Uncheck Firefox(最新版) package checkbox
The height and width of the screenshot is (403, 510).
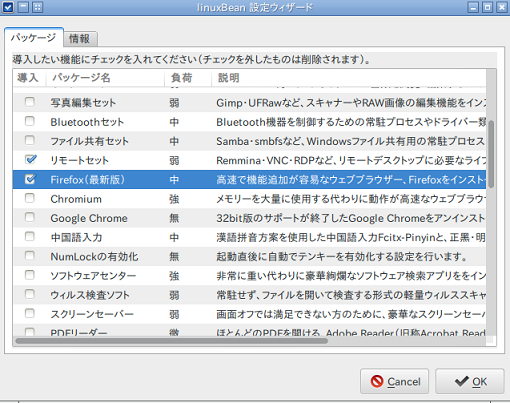[30, 179]
